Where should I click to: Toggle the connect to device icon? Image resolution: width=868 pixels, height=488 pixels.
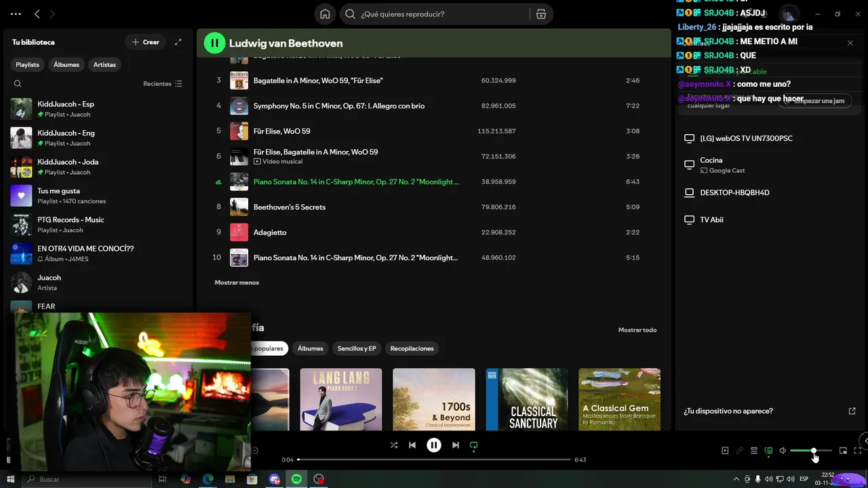coord(768,451)
